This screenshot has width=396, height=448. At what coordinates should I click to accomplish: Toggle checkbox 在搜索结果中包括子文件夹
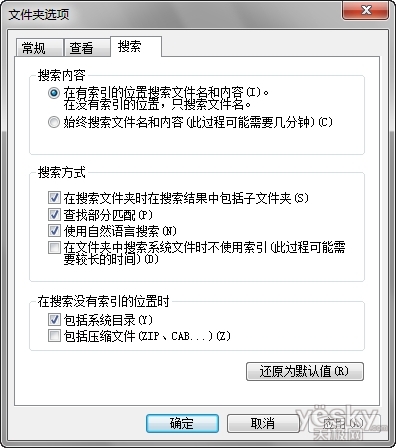coord(54,198)
